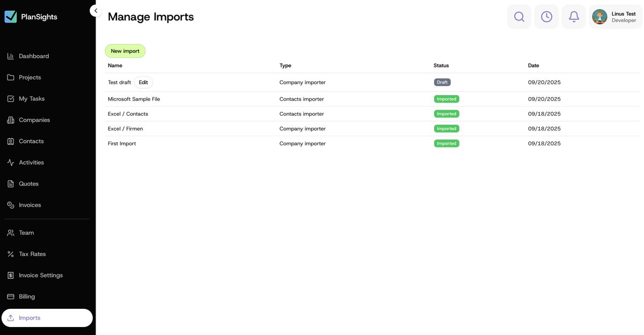Click date 09/20/2025 of Microsoft Sample File
This screenshot has width=644, height=335.
544,99
